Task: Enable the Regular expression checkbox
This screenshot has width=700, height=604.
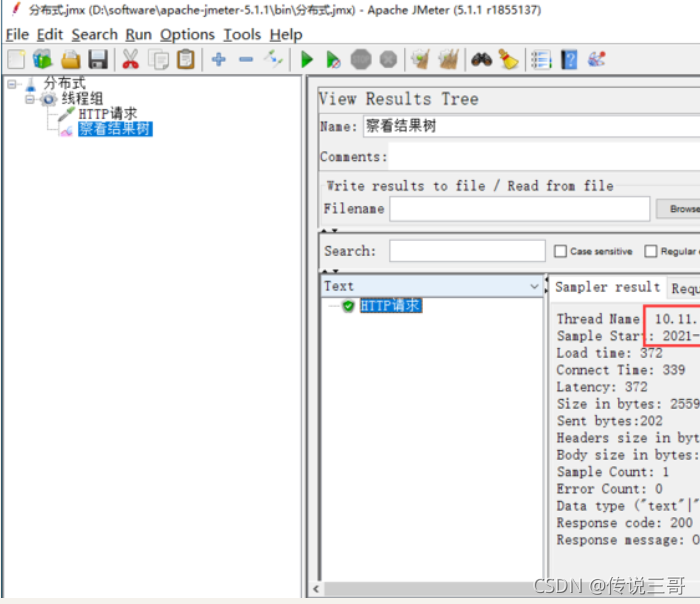Action: point(650,251)
